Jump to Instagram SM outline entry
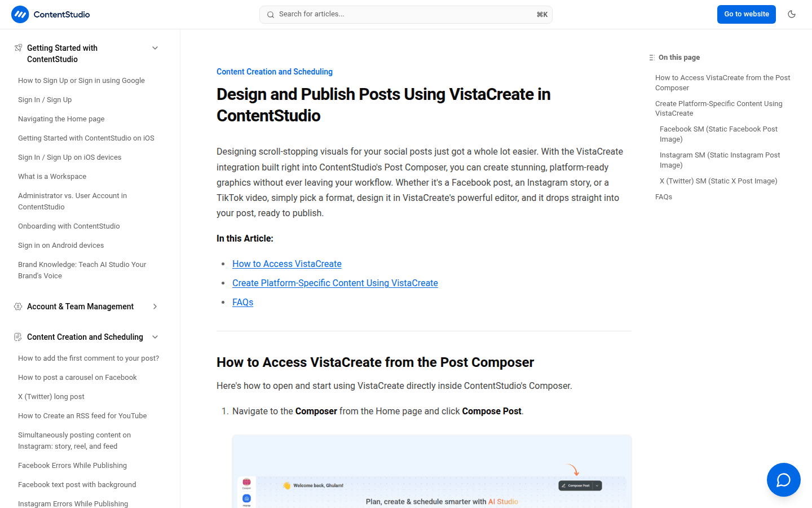812x508 pixels. (x=720, y=160)
